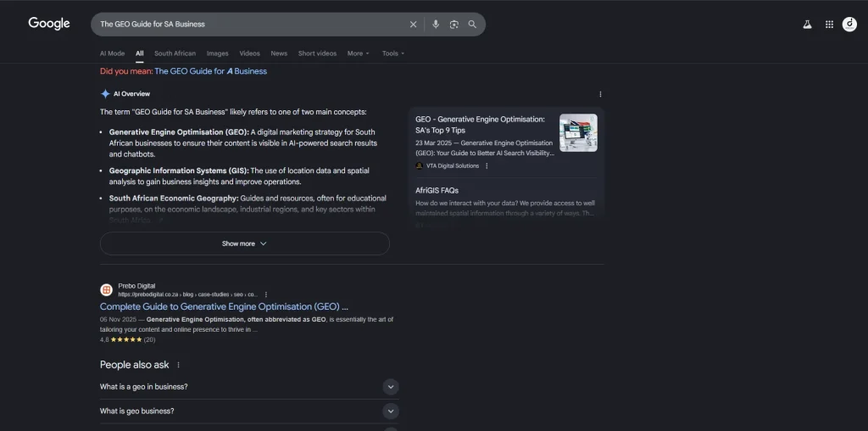Image resolution: width=868 pixels, height=431 pixels.
Task: Click the AI Overview sparkle icon
Action: pyautogui.click(x=105, y=93)
